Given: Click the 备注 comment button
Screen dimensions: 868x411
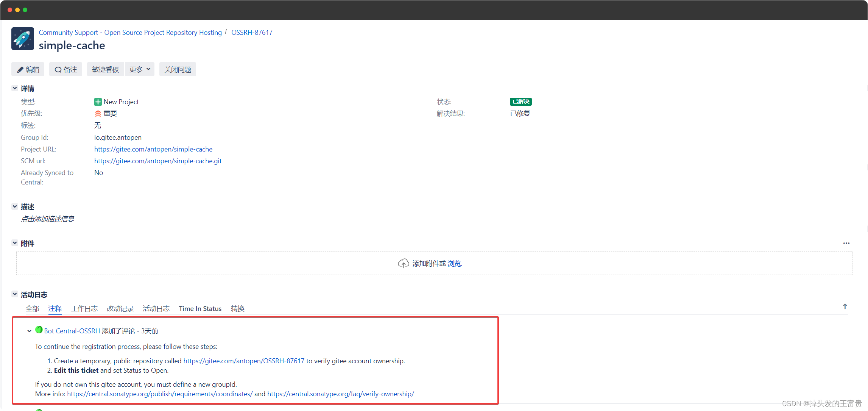Looking at the screenshot, I should pos(65,69).
